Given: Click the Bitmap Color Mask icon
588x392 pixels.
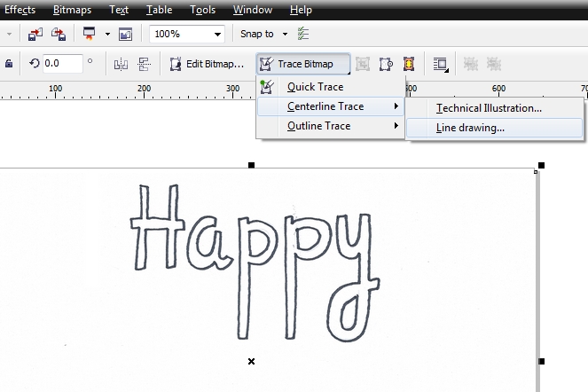Looking at the screenshot, I should point(409,64).
